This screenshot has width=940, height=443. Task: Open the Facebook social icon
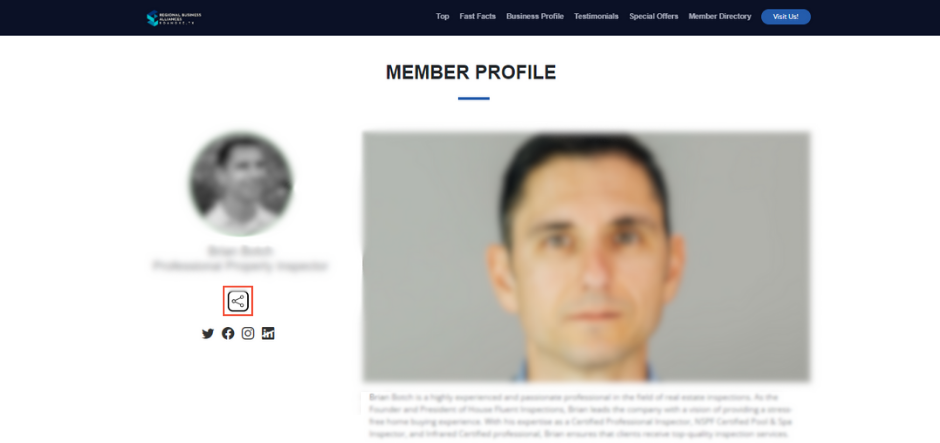[x=228, y=333]
